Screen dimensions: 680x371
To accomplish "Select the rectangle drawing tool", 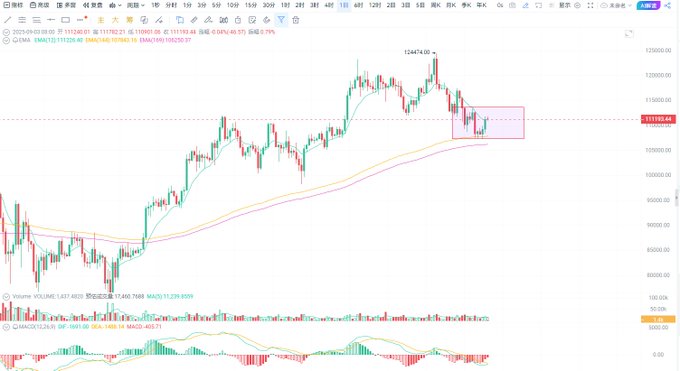I will pyautogui.click(x=65, y=20).
